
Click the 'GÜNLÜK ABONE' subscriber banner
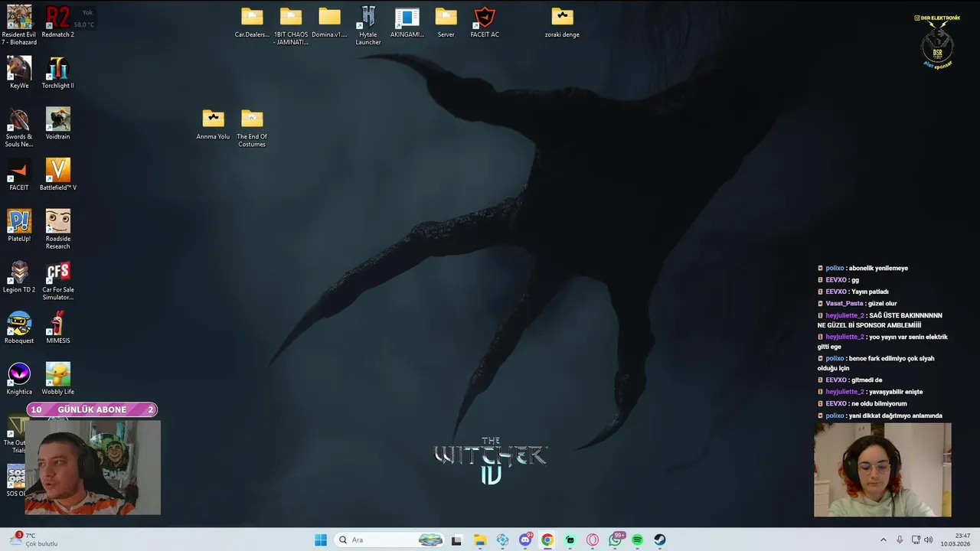click(x=92, y=409)
